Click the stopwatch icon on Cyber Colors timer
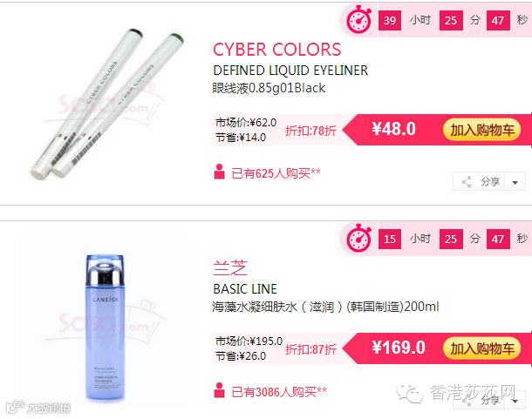Viewport: 532px width, 419px height. pyautogui.click(x=359, y=20)
